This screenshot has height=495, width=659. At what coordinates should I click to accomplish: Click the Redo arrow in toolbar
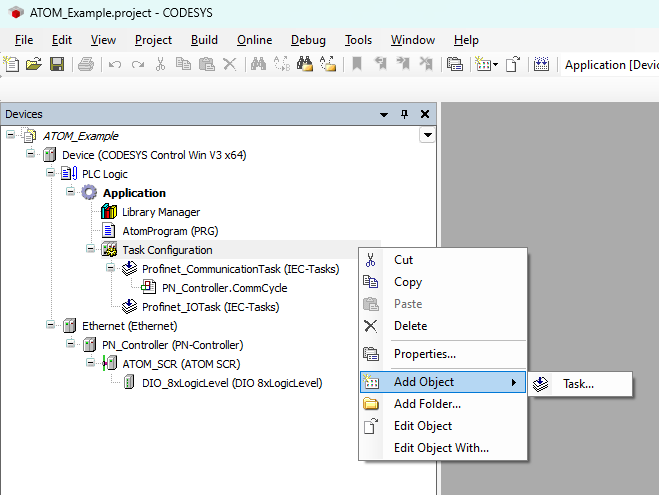pyautogui.click(x=138, y=64)
